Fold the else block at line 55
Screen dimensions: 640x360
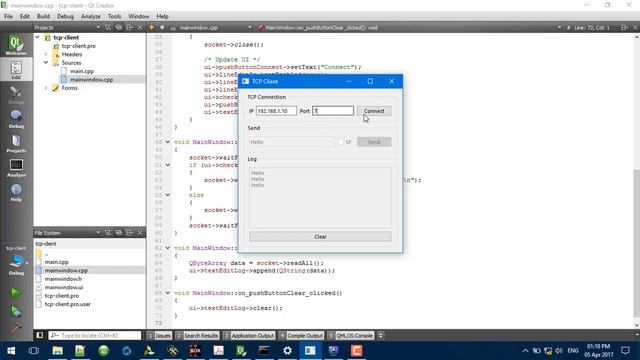(x=168, y=195)
